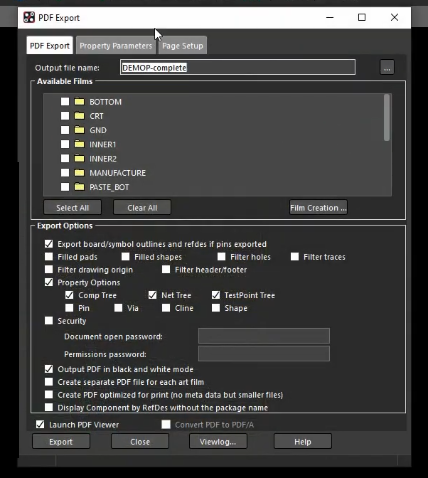Check the PASTE_BOT film checkbox
The image size is (428, 478).
tap(65, 187)
